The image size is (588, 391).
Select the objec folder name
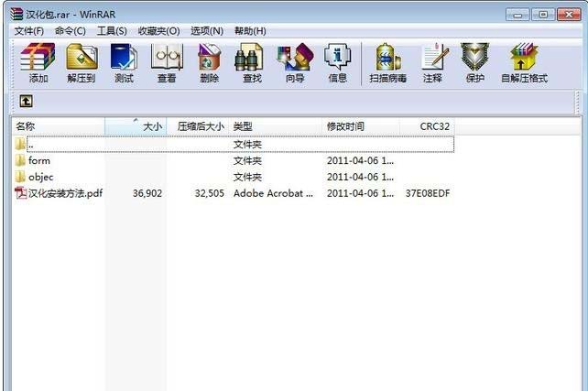[41, 177]
